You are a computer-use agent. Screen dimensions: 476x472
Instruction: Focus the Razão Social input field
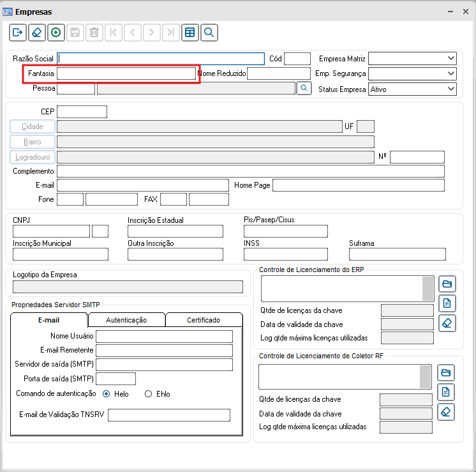coord(161,59)
